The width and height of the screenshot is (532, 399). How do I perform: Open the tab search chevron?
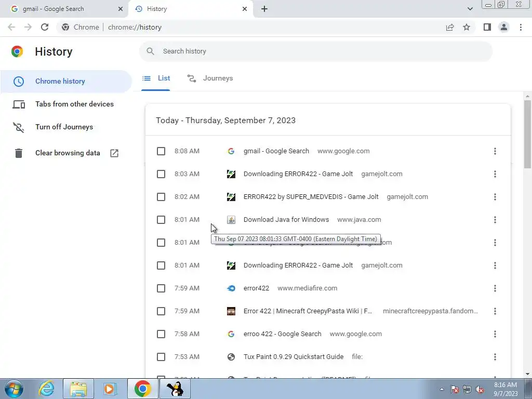click(x=470, y=9)
